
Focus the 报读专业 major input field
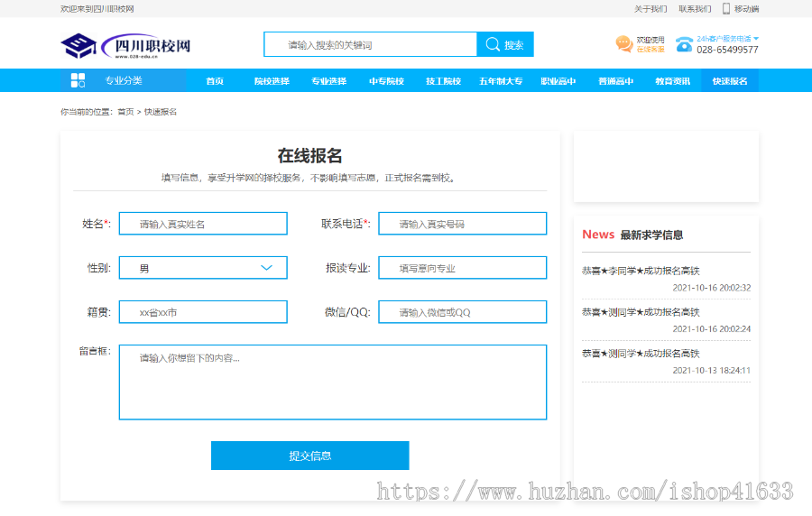[x=463, y=268]
